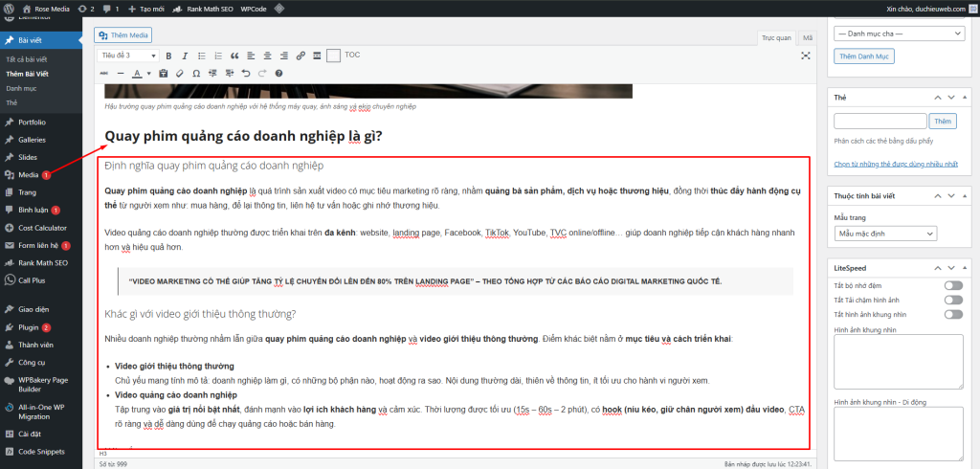
Task: Open text color dropdown arrow
Action: point(149,73)
